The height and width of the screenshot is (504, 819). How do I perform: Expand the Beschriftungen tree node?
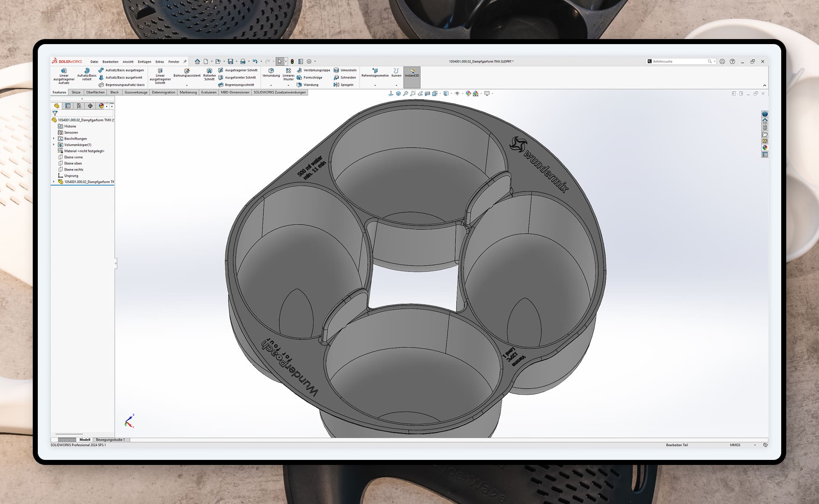pos(54,139)
